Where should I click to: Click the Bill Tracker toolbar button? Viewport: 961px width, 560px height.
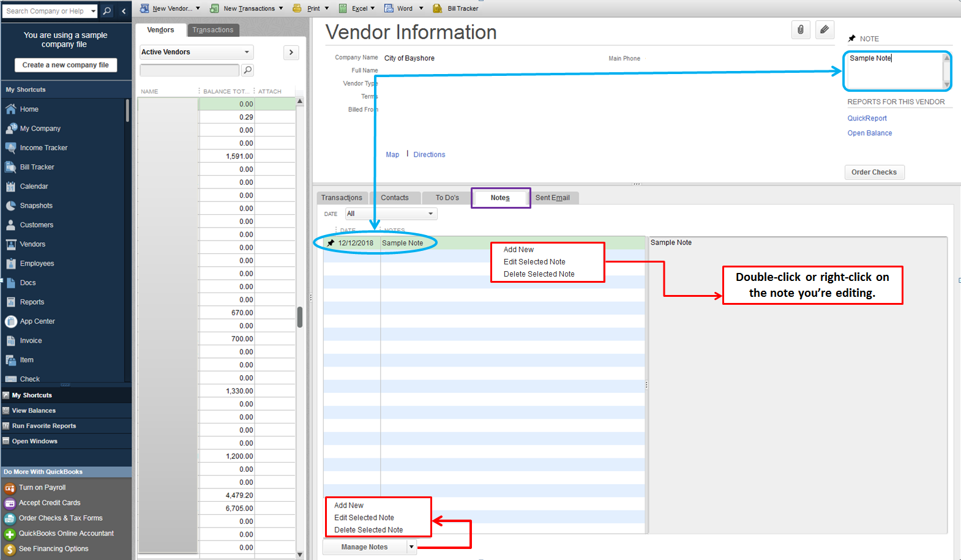455,9
